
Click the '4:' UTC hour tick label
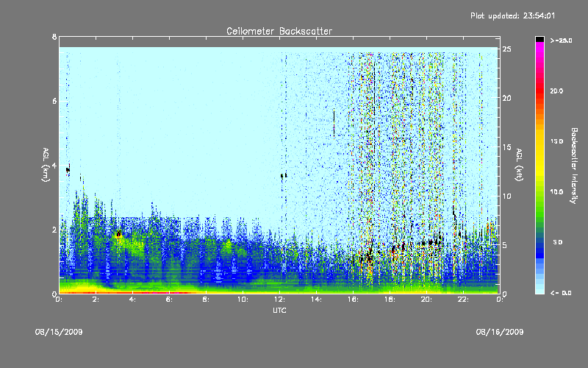point(132,300)
